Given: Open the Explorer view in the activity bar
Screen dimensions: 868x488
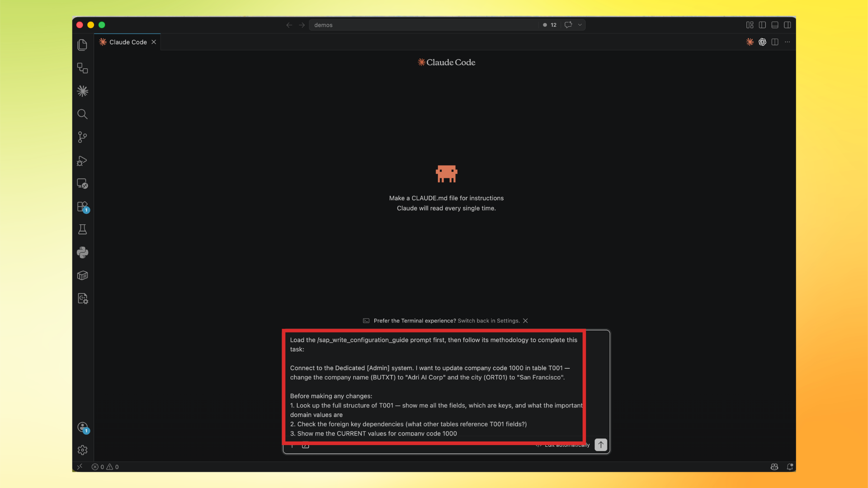Looking at the screenshot, I should (82, 45).
